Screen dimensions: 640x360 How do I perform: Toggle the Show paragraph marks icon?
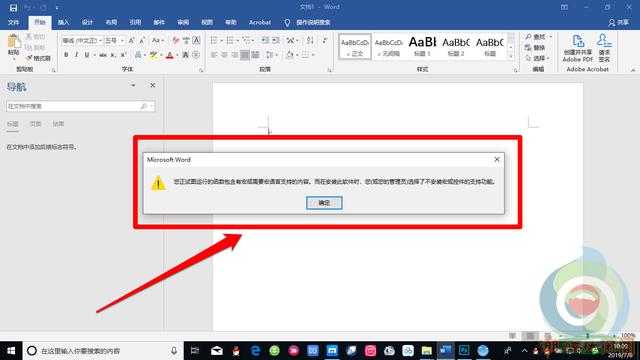325,40
